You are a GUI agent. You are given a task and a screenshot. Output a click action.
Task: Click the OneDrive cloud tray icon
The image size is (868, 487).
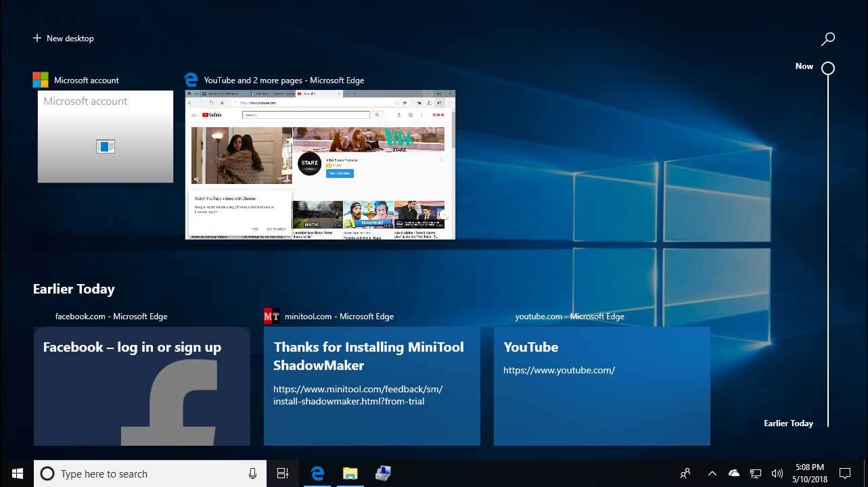[x=734, y=473]
